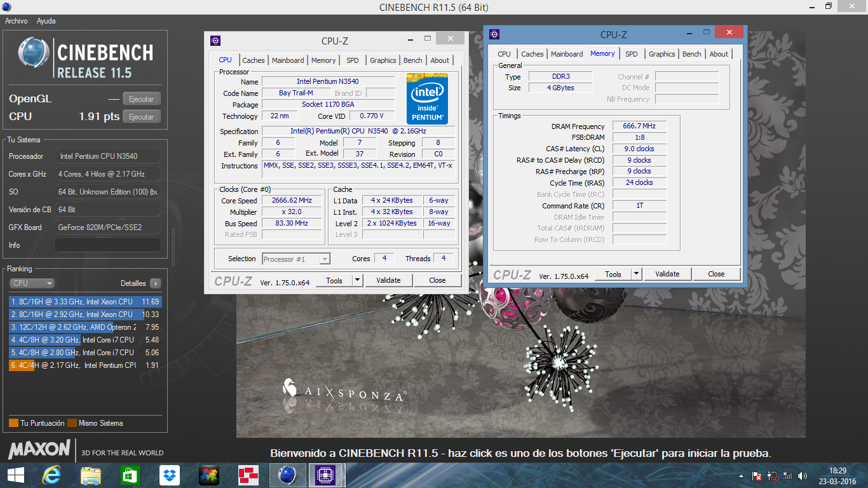Select ranking row 4C/8H @ 2.80 GHz
Screen dimensions: 868x488
point(85,353)
